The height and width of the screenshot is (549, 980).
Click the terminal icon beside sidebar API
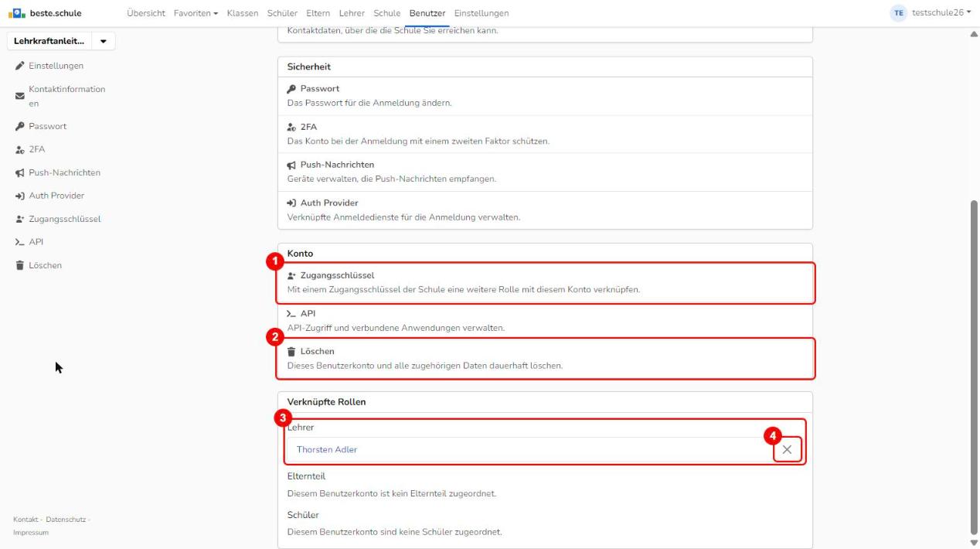click(19, 242)
